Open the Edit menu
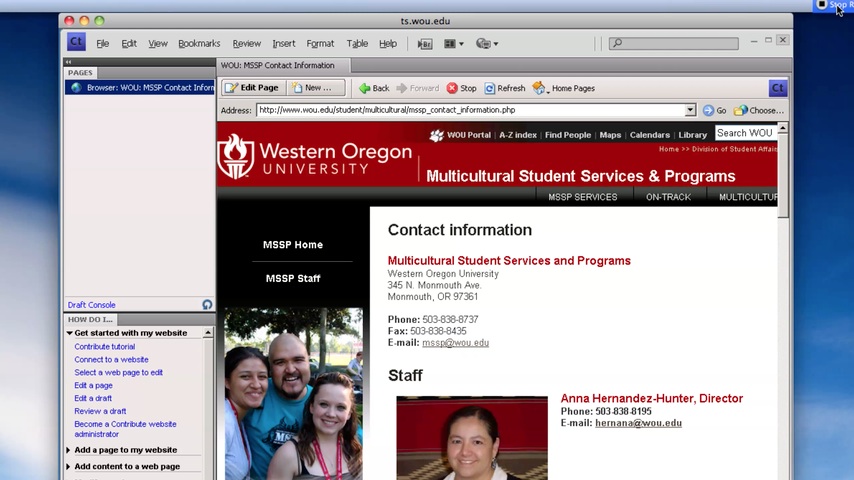854x480 pixels. pos(129,44)
